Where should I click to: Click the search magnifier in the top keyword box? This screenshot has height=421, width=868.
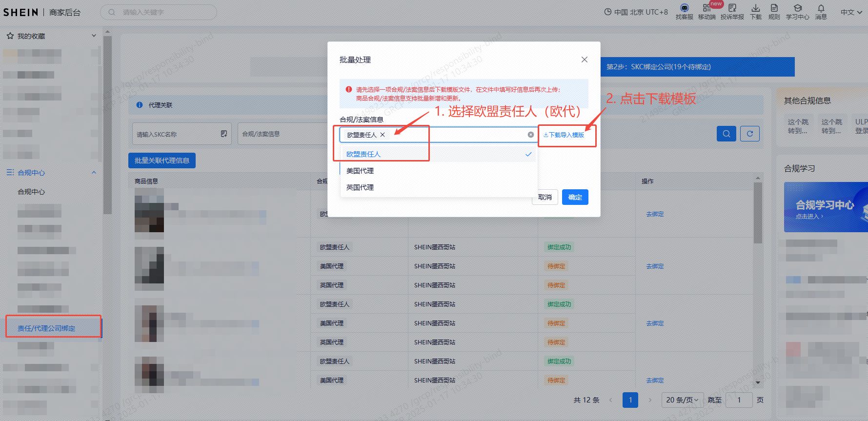[x=112, y=12]
